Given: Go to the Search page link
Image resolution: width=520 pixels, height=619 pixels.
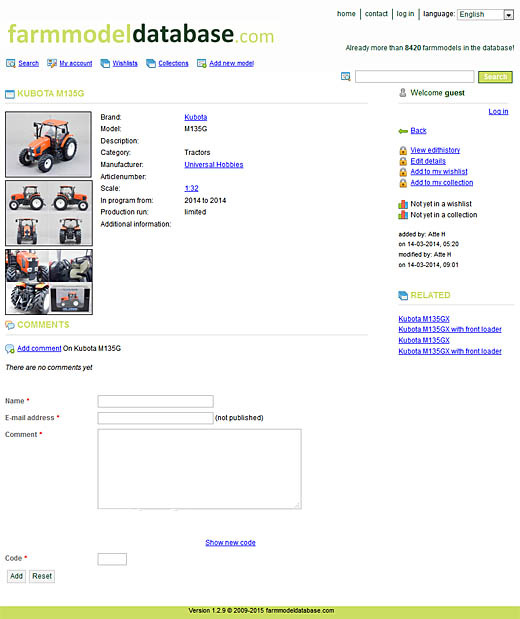Looking at the screenshot, I should pyautogui.click(x=28, y=63).
